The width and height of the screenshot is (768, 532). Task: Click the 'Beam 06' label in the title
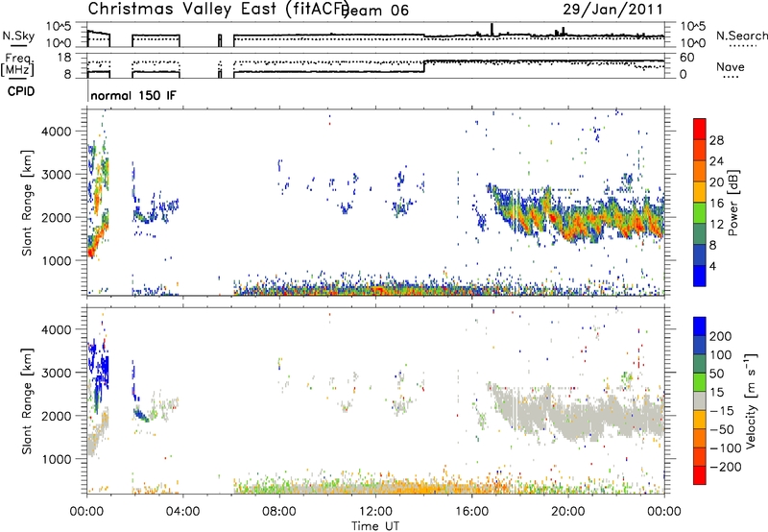click(376, 11)
